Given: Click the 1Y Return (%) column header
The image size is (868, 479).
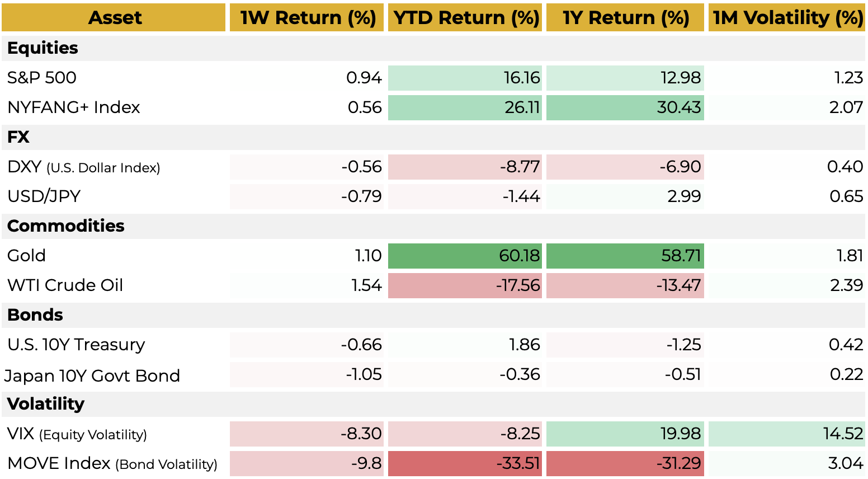Looking at the screenshot, I should (625, 18).
